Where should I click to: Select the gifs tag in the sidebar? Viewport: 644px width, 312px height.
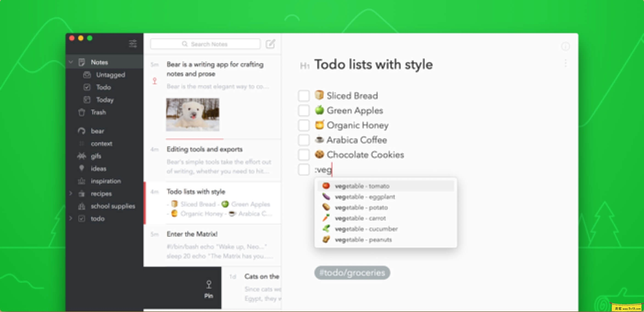click(x=96, y=156)
